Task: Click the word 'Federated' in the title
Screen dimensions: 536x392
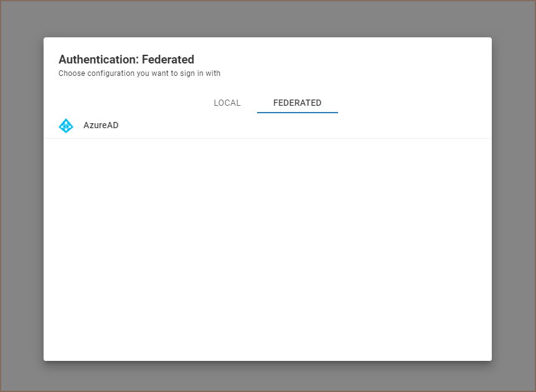Action: coord(168,60)
